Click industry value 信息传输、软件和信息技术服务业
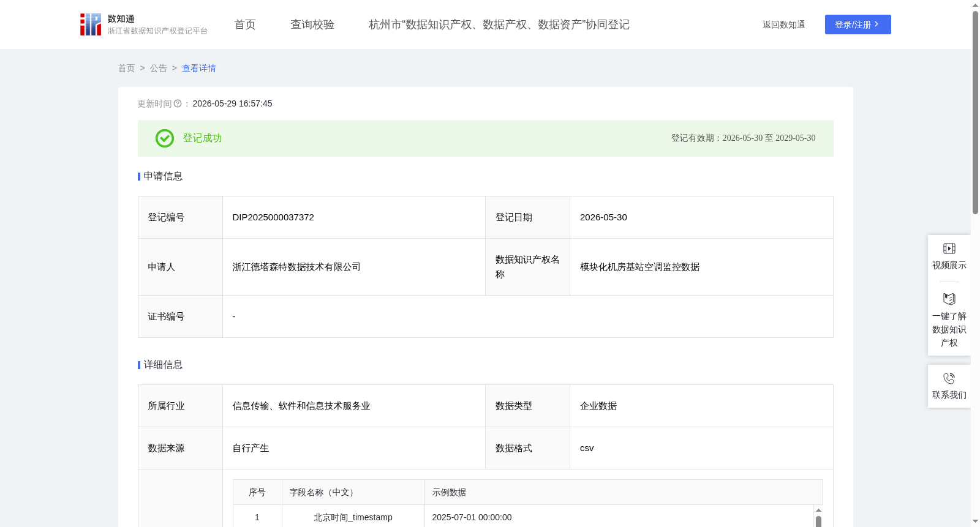The image size is (980, 527). 301,406
